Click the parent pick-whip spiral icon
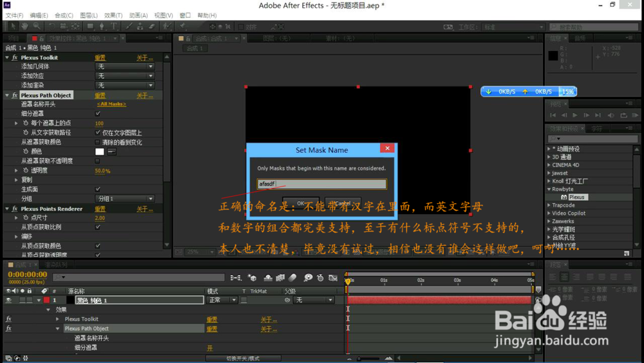This screenshot has width=644, height=363. click(x=287, y=300)
